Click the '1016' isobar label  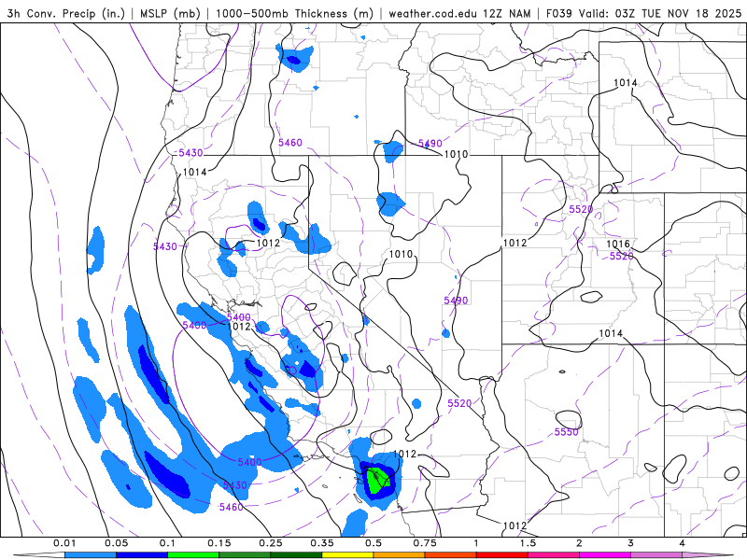coord(618,244)
